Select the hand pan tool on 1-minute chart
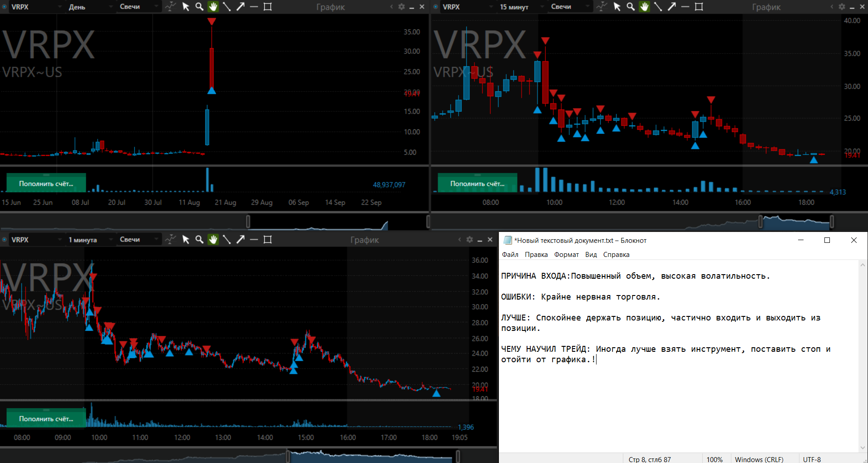This screenshot has height=463, width=868. 213,239
